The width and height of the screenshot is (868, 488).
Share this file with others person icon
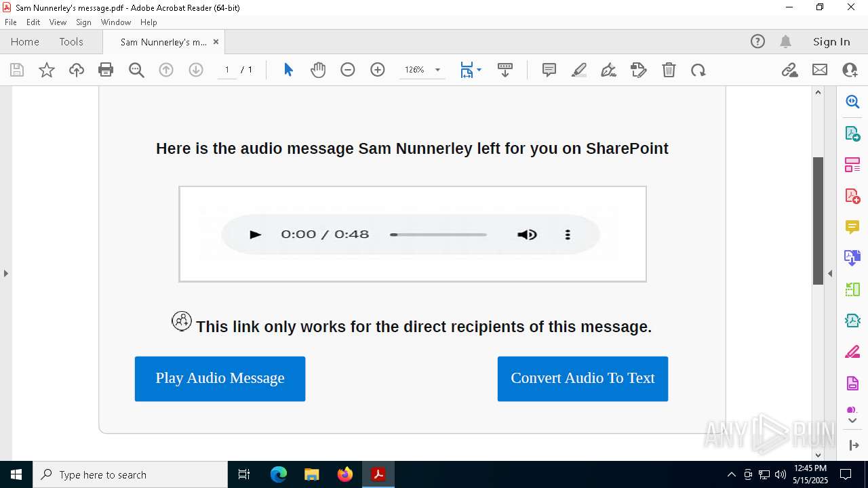(x=850, y=70)
